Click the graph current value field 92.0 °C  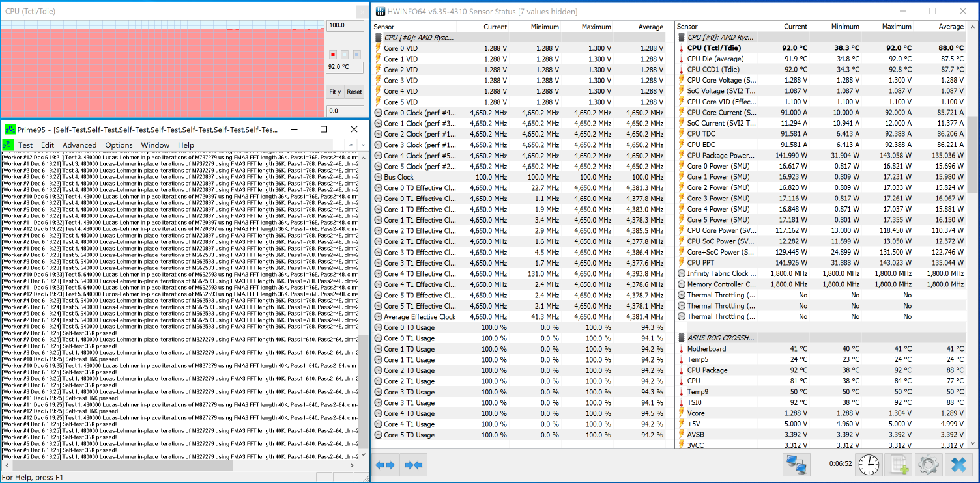pos(345,67)
